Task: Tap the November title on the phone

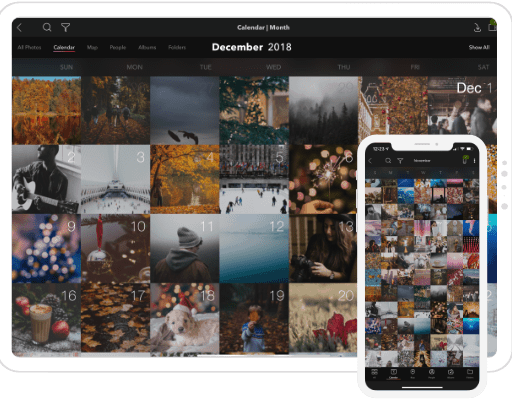Action: (422, 161)
